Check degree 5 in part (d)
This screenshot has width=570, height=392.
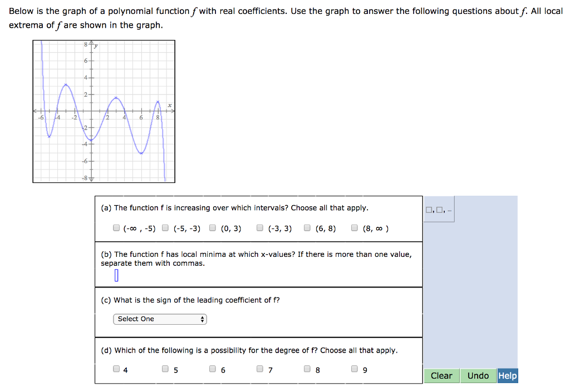pyautogui.click(x=165, y=368)
